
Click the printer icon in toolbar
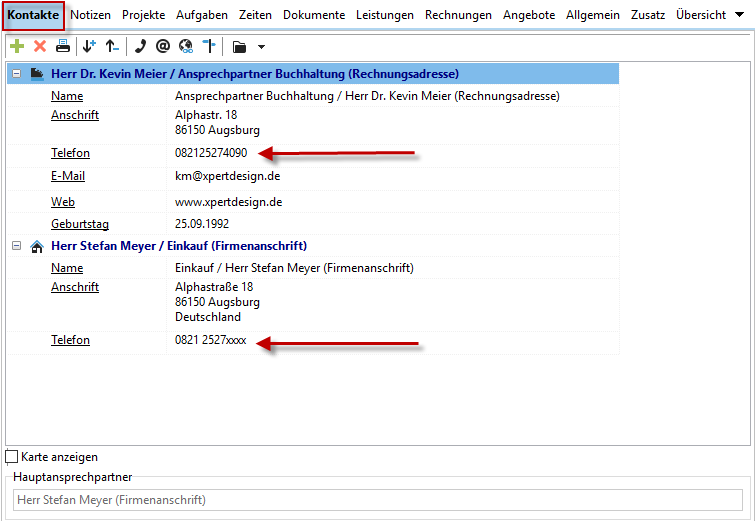pos(63,47)
